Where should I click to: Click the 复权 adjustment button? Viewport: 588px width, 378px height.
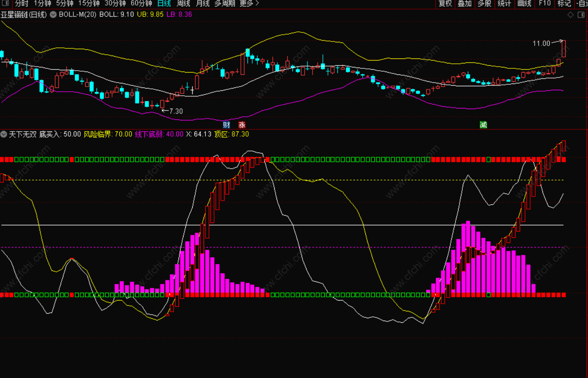pyautogui.click(x=445, y=4)
